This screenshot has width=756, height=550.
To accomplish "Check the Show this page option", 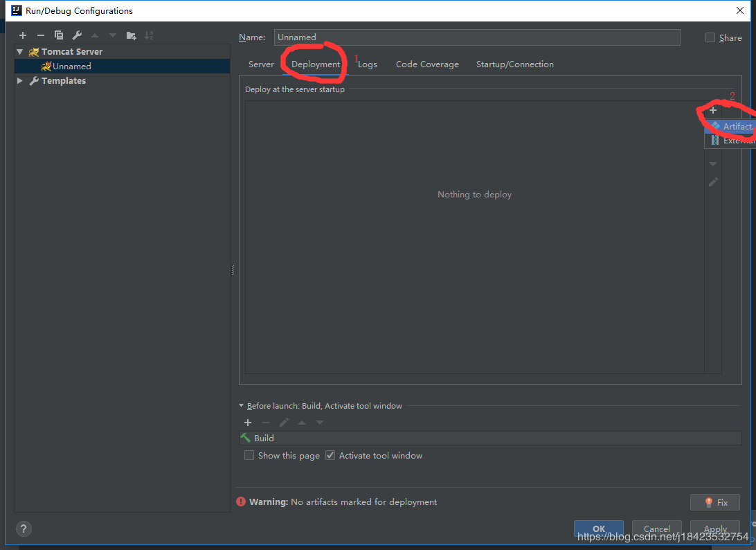I will point(249,456).
